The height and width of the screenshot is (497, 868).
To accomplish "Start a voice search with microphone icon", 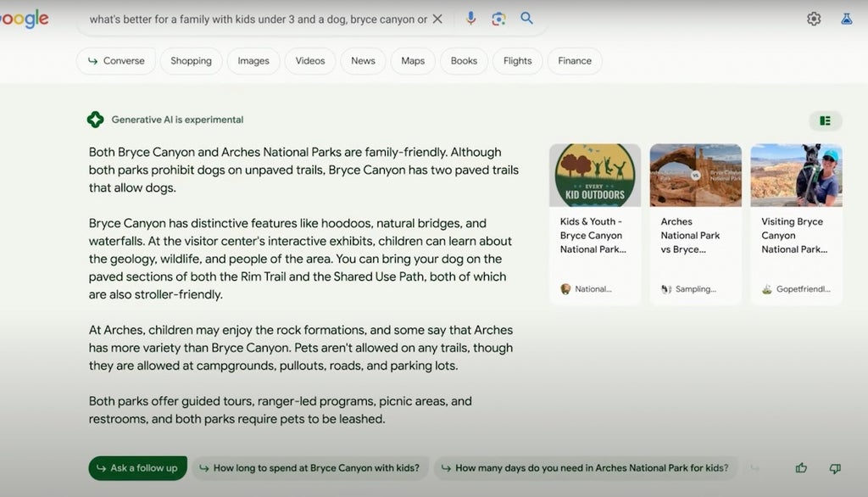I will pyautogui.click(x=470, y=19).
